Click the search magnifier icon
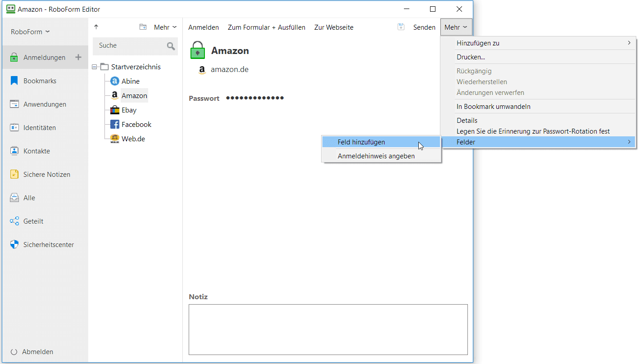Viewport: 639px width, 364px height. tap(171, 46)
